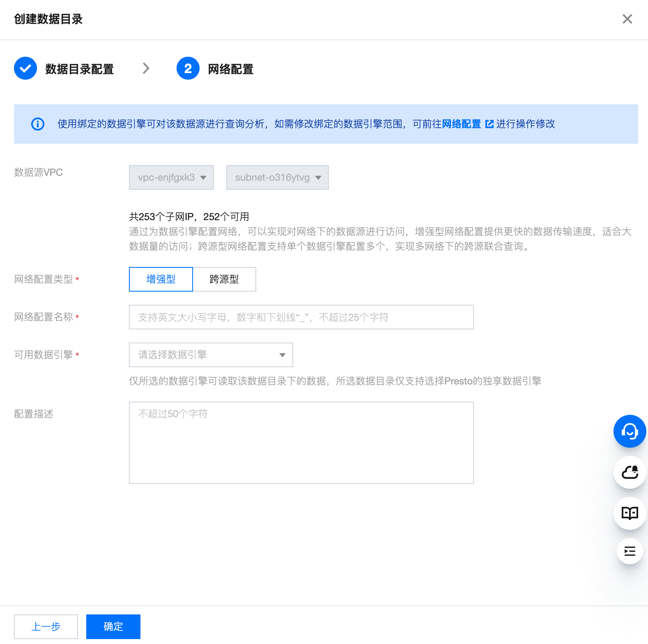Screen dimensions: 648x644
Task: Click the 网络配置类型 label
Action: 44,279
